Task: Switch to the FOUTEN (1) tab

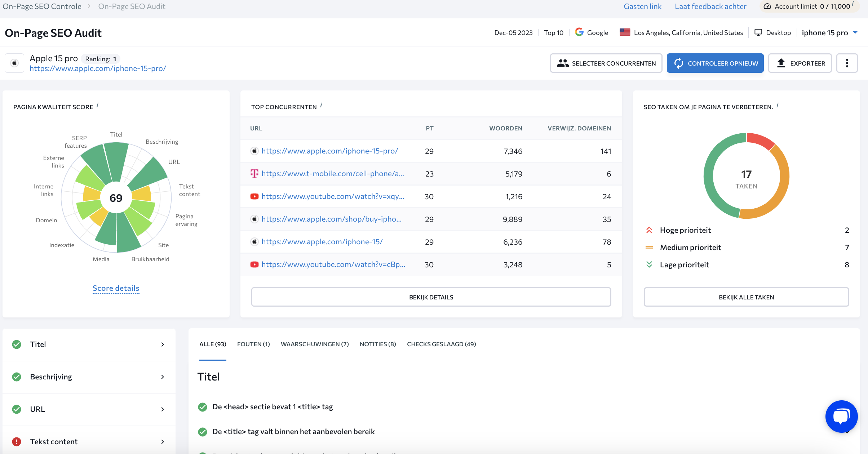Action: pos(253,344)
